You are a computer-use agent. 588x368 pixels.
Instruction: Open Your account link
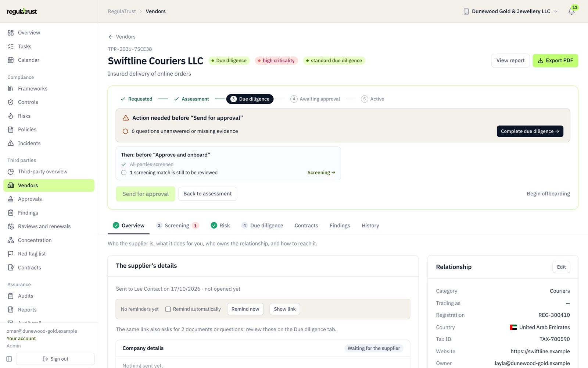[21, 339]
